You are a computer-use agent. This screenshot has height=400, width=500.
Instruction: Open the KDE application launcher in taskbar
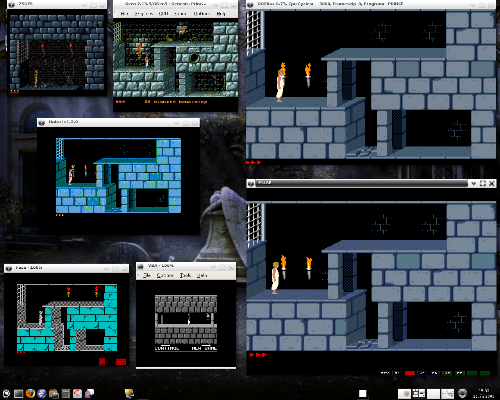(x=6, y=394)
